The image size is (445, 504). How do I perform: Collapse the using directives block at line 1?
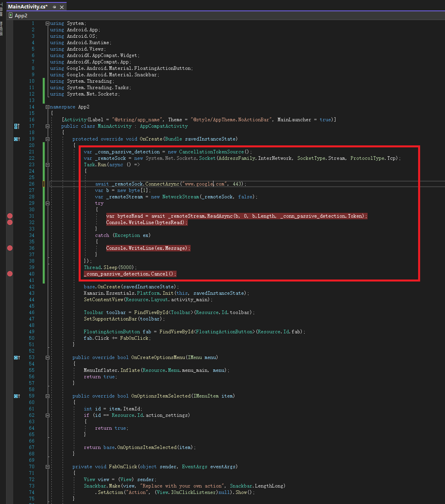point(47,23)
